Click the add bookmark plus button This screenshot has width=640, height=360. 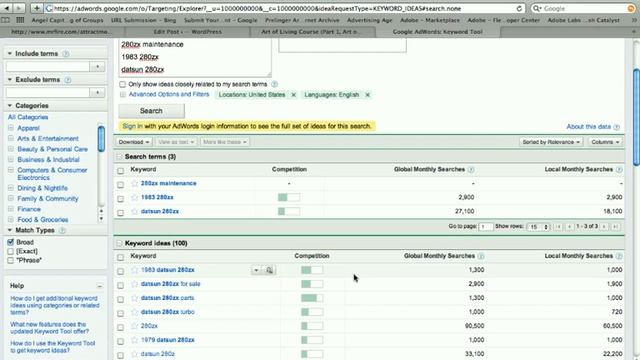pos(36,8)
